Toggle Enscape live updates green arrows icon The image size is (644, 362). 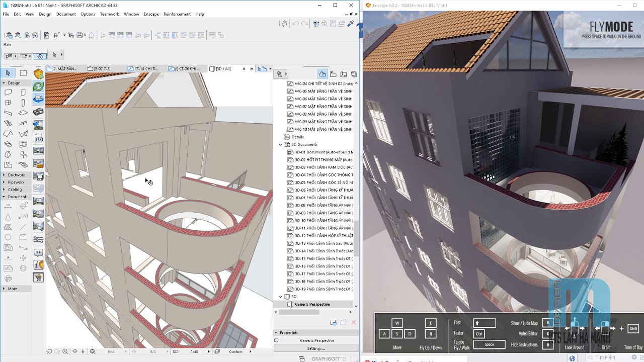38,86
